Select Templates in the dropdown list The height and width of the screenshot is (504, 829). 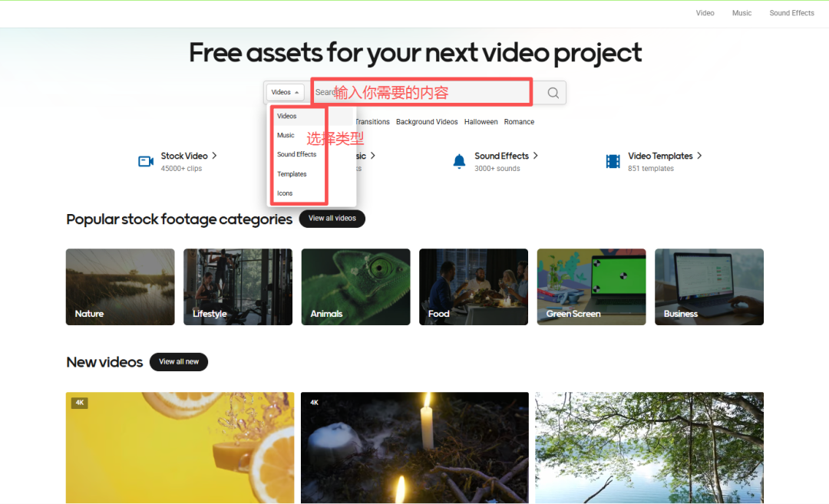point(292,174)
